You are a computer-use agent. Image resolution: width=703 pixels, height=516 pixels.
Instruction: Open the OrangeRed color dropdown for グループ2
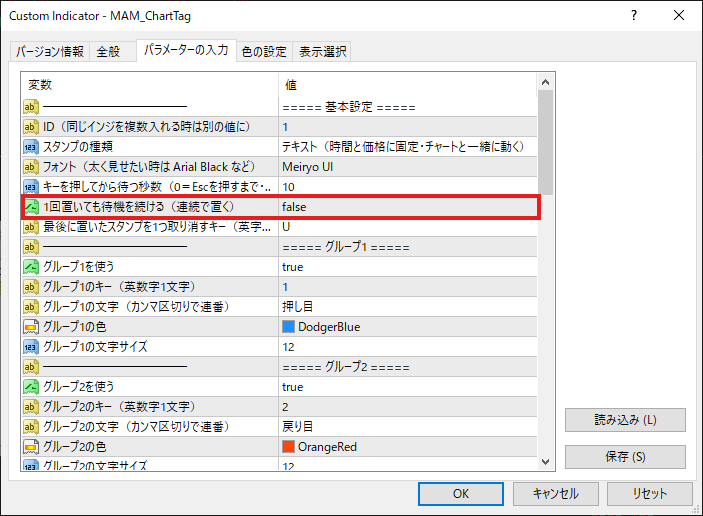(408, 447)
